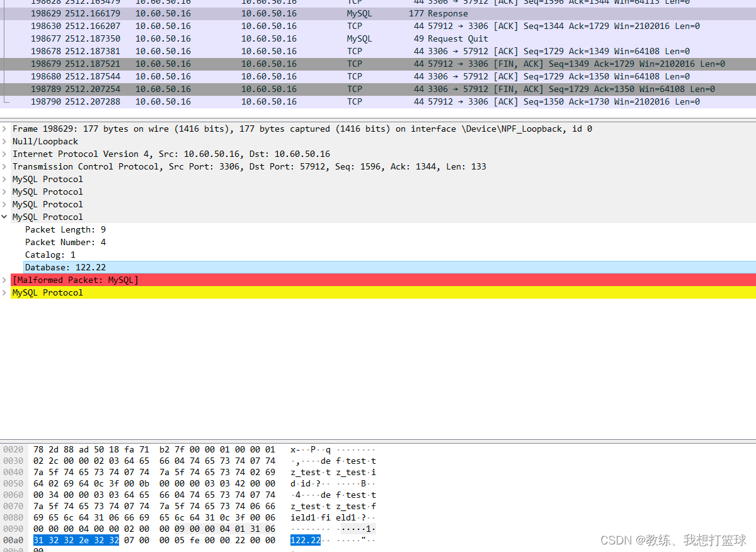756x552 pixels.
Task: Select the last packet 198790
Action: [378, 101]
